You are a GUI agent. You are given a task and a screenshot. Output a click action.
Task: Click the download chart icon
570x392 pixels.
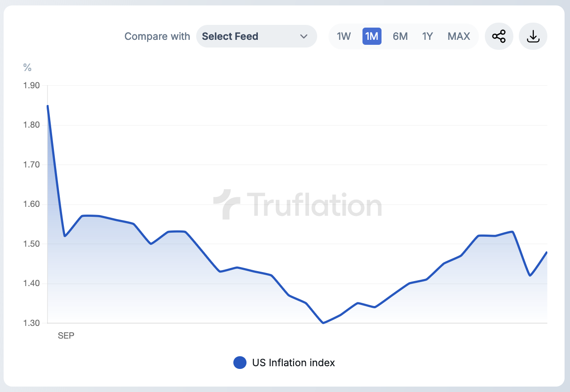click(x=533, y=36)
